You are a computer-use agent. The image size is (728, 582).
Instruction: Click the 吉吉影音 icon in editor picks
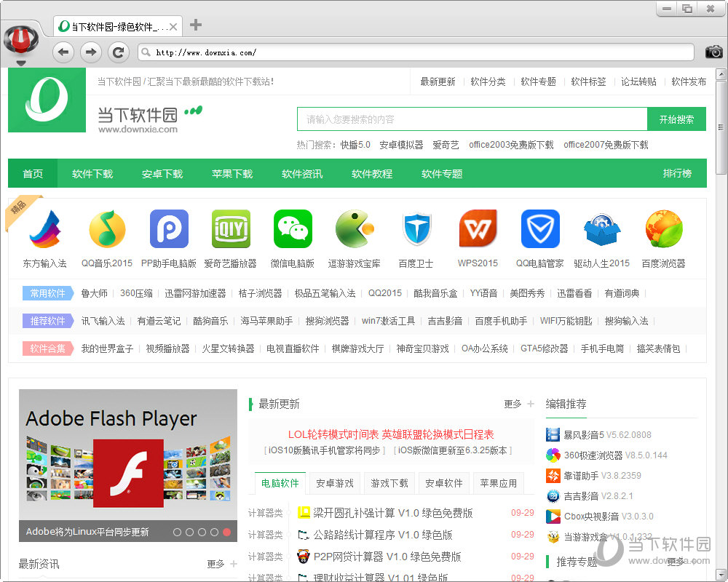(x=553, y=496)
